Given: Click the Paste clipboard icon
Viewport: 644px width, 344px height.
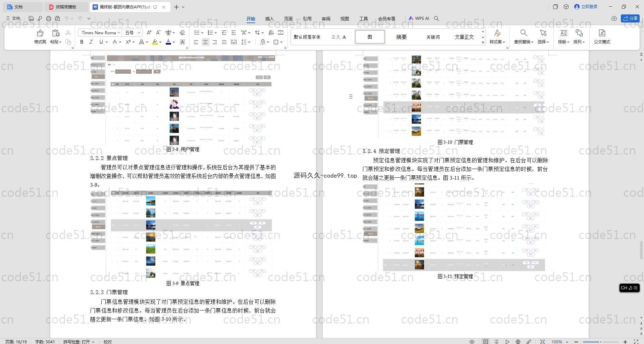Looking at the screenshot, I should tap(56, 33).
